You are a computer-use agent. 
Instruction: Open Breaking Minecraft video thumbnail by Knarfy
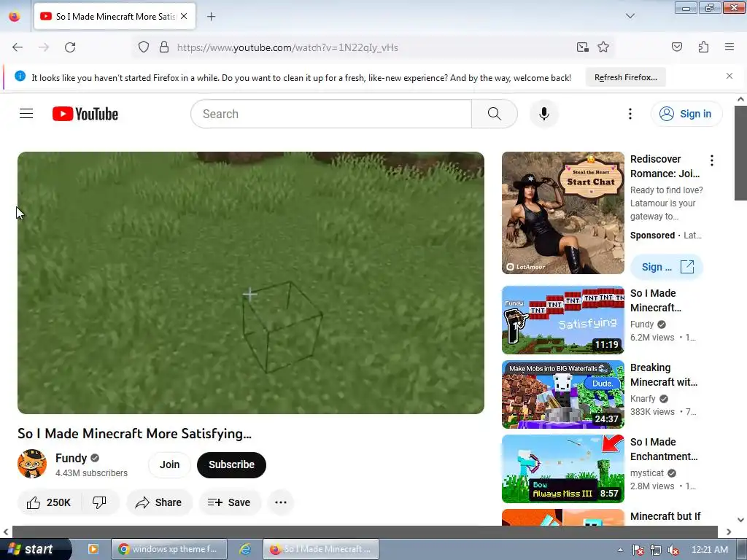pyautogui.click(x=562, y=394)
